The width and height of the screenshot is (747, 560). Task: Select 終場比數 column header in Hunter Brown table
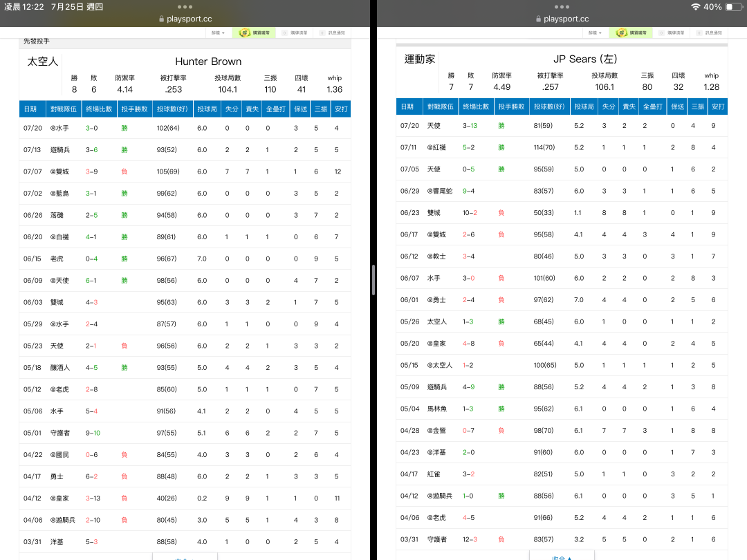[99, 109]
